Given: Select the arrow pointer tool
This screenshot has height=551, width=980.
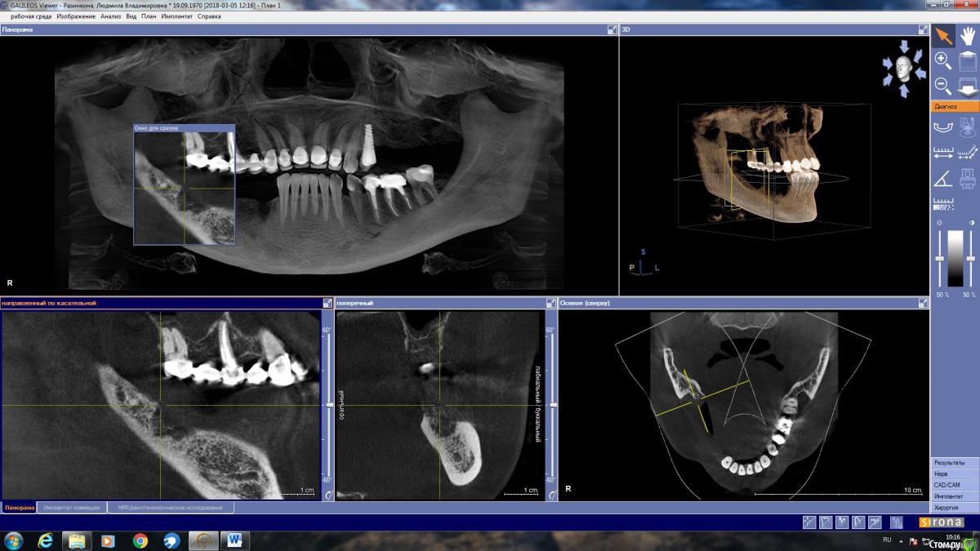Looking at the screenshot, I should click(943, 36).
